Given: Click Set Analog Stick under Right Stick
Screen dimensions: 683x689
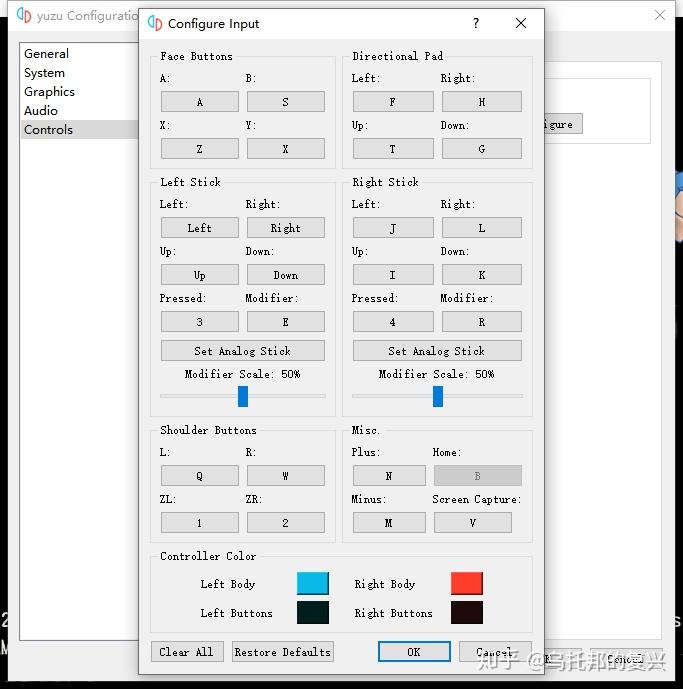Looking at the screenshot, I should pyautogui.click(x=437, y=351).
